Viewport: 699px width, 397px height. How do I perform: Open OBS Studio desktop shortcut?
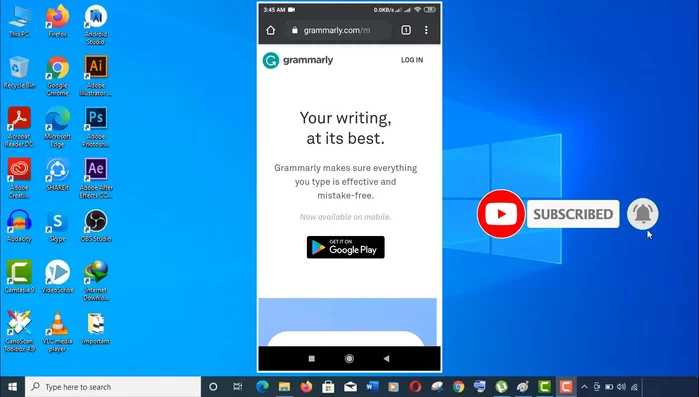(x=96, y=226)
